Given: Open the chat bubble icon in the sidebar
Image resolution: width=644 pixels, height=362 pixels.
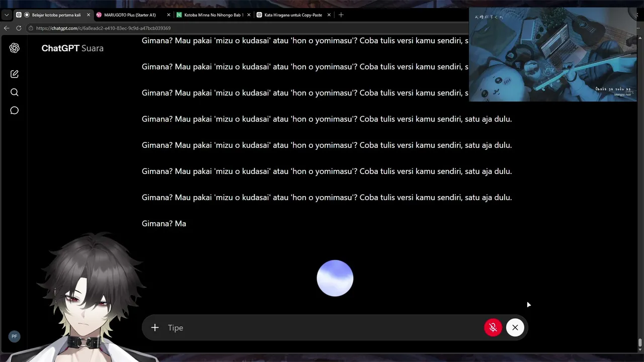Looking at the screenshot, I should click(14, 111).
